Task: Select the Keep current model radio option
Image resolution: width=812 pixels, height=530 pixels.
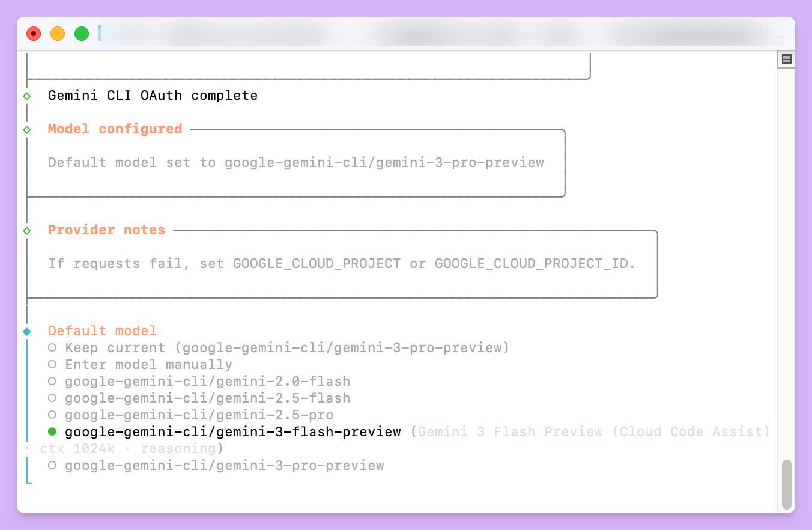Action: [x=52, y=348]
